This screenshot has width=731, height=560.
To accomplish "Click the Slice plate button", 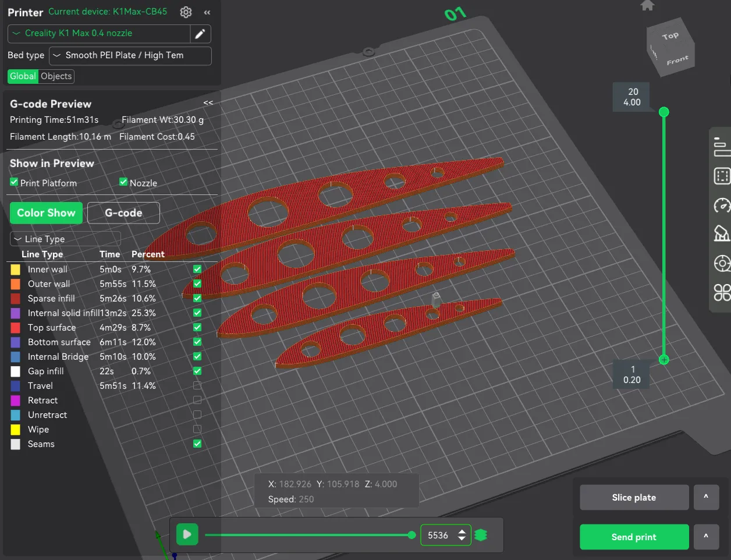I will coord(634,497).
